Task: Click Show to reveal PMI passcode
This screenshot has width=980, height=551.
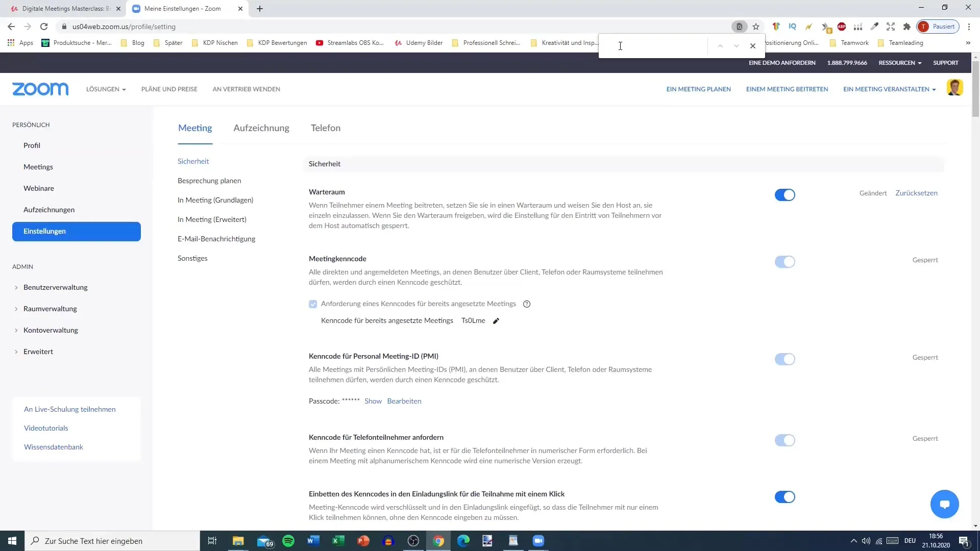Action: coord(373,401)
